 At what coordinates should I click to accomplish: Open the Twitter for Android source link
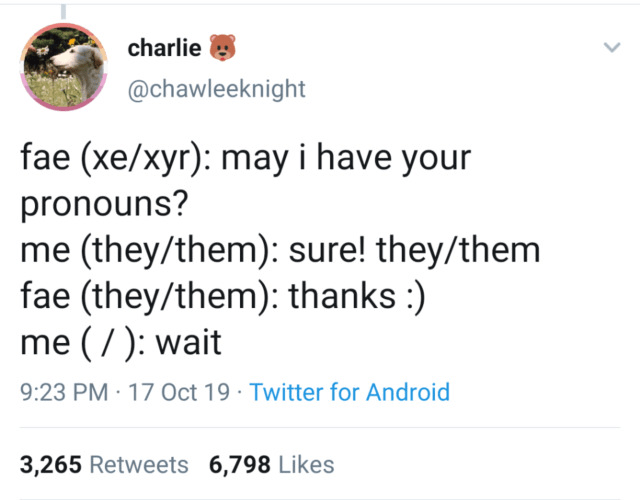coord(350,392)
